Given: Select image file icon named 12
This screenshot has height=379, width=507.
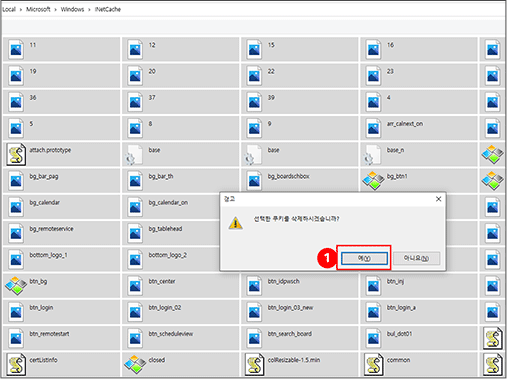Looking at the screenshot, I should [135, 49].
